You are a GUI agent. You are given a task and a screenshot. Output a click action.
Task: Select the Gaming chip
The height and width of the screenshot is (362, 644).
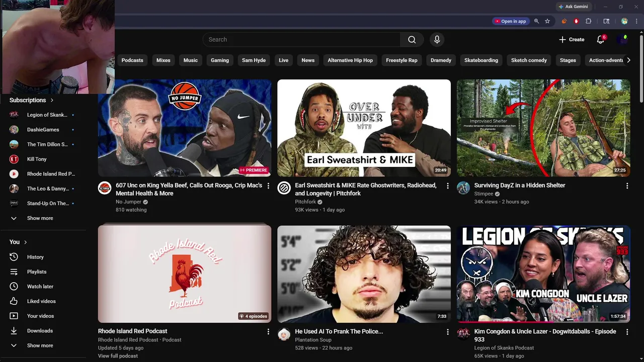(220, 60)
